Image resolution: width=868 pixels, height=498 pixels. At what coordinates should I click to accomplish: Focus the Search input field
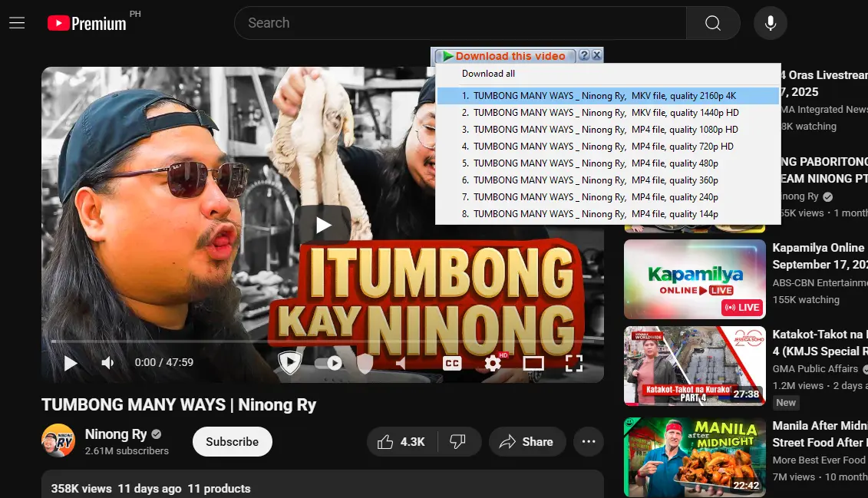pyautogui.click(x=460, y=23)
